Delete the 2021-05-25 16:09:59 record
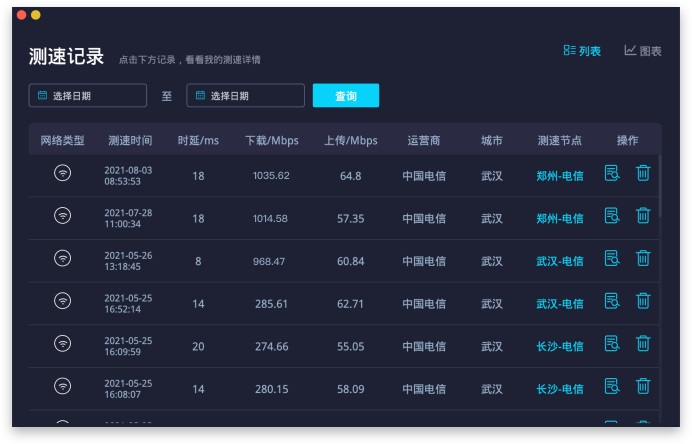The width and height of the screenshot is (692, 444). (x=643, y=344)
